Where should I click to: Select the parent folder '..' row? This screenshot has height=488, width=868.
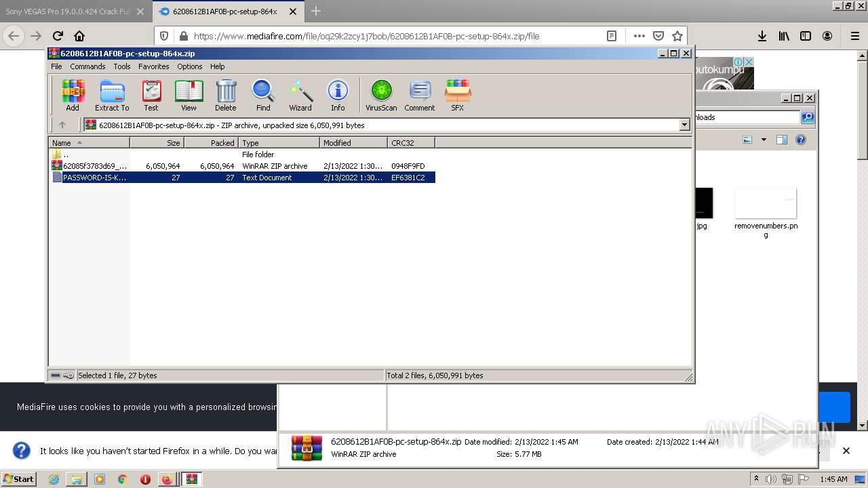pyautogui.click(x=242, y=155)
